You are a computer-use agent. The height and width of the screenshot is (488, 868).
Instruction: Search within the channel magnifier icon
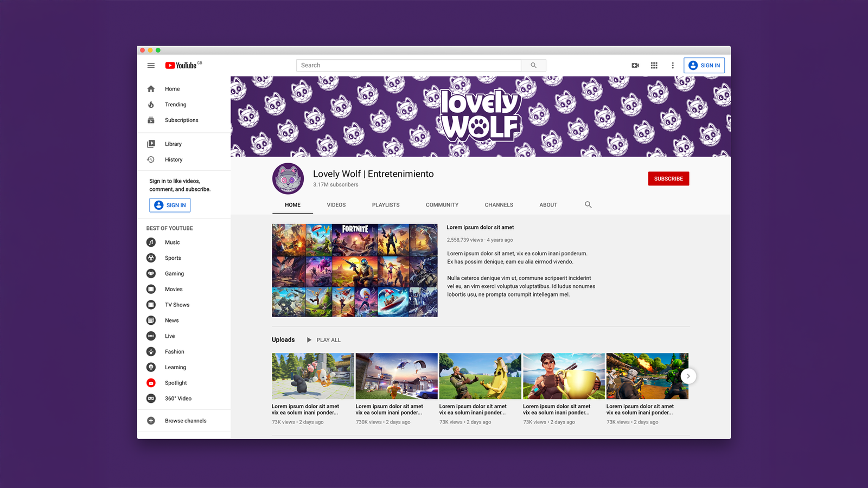[588, 205]
